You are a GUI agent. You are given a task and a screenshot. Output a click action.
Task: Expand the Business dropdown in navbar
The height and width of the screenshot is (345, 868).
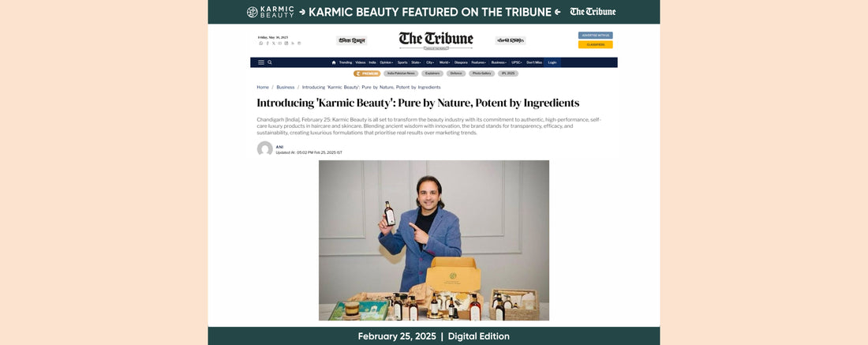click(x=499, y=62)
